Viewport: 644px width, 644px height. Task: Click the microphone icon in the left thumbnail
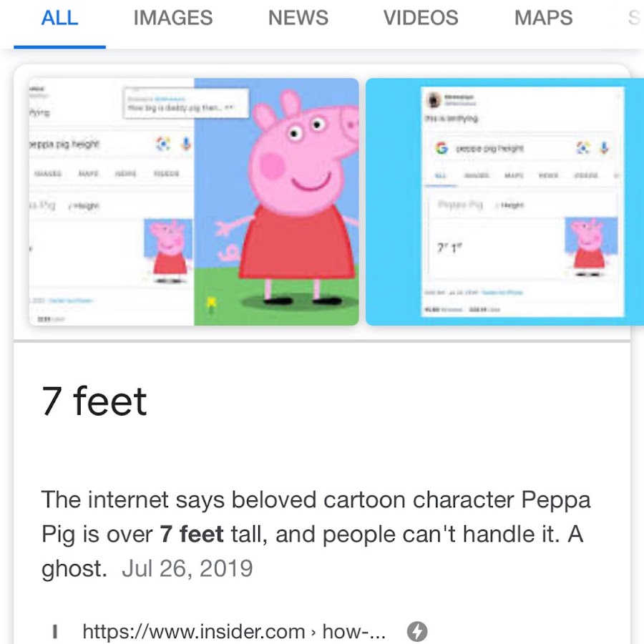(x=185, y=144)
